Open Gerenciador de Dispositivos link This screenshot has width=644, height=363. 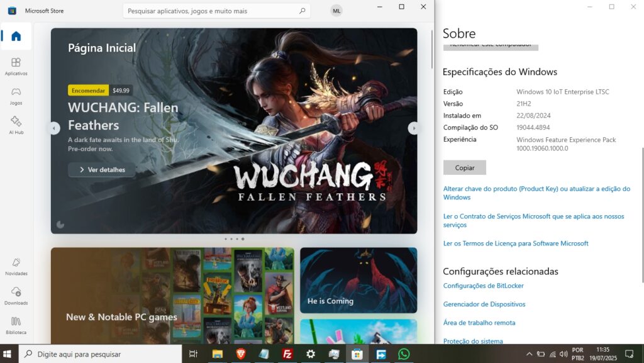(x=484, y=304)
